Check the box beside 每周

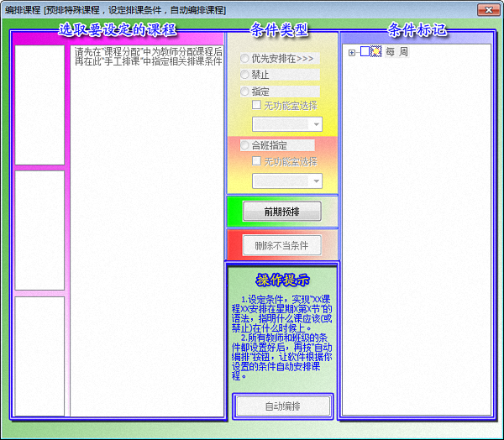click(365, 52)
